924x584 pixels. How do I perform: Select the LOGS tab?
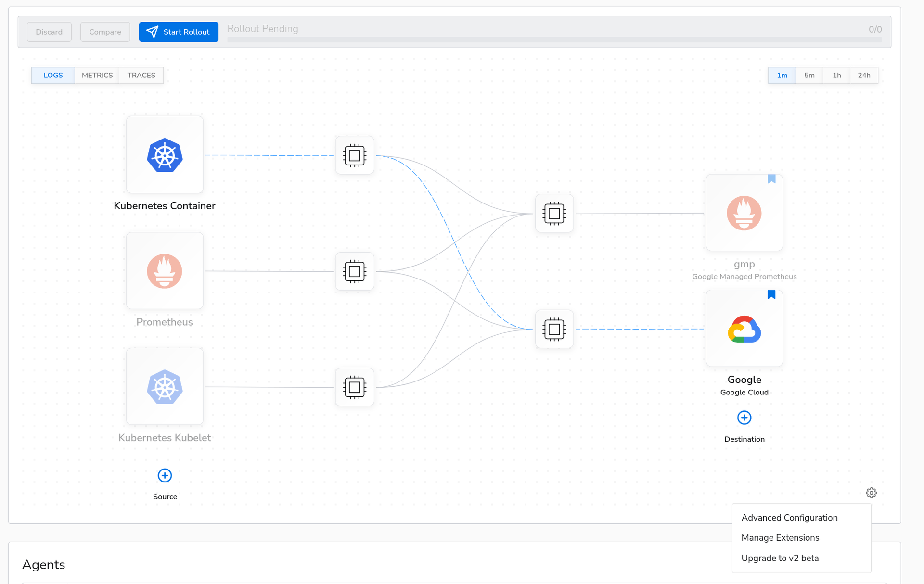52,76
